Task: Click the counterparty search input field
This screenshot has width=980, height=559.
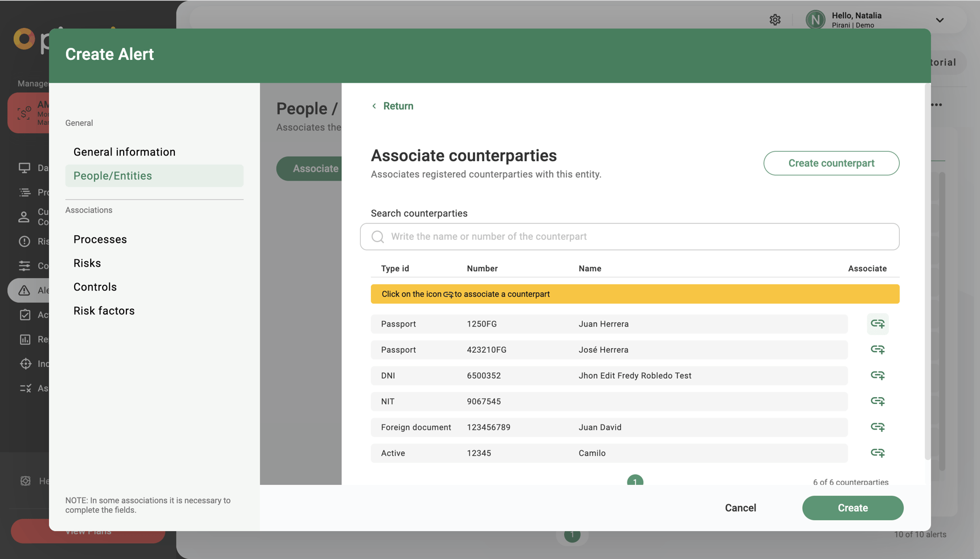Action: 629,236
